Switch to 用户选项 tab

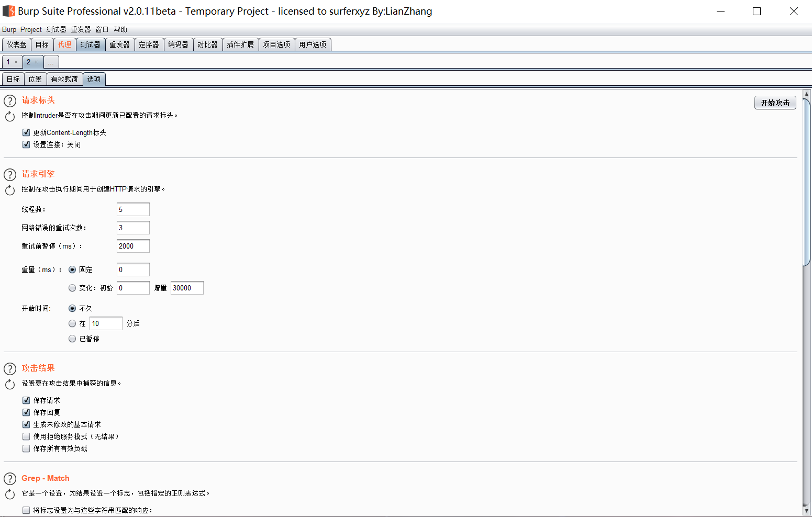pyautogui.click(x=313, y=44)
